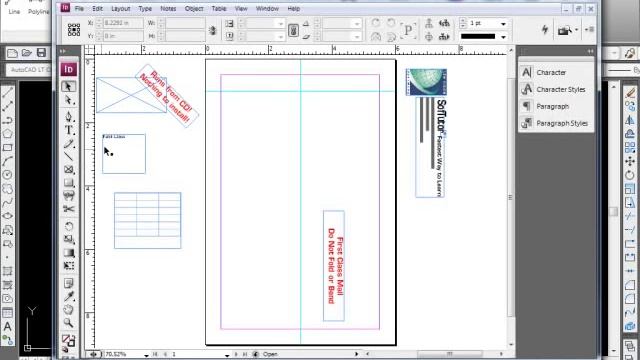This screenshot has height=360, width=640.
Task: Select the Type tool
Action: click(69, 130)
